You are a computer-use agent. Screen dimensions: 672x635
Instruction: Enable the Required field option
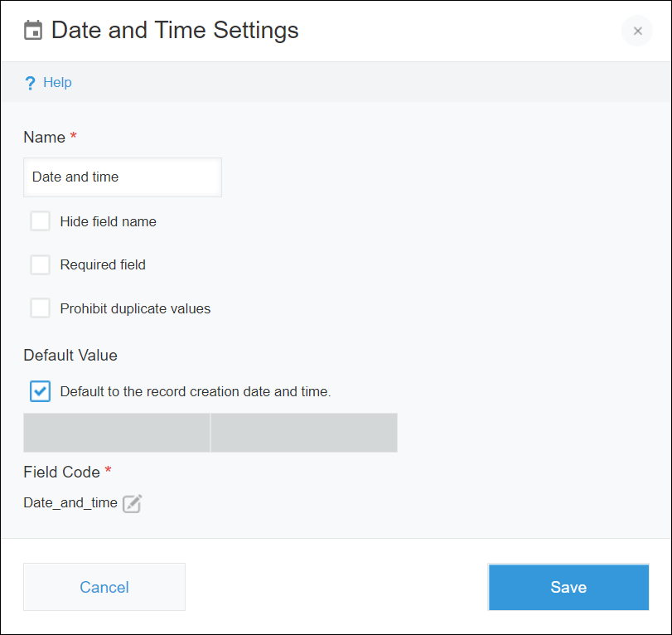coord(40,264)
